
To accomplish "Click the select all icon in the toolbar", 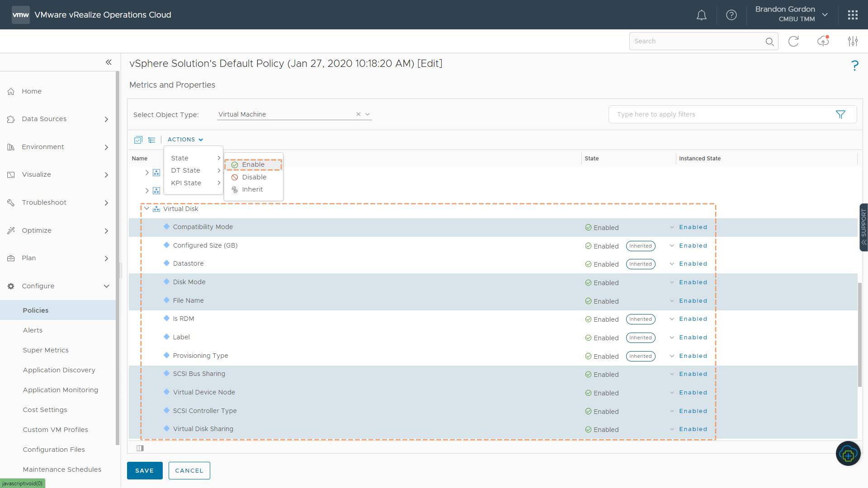I will point(138,140).
